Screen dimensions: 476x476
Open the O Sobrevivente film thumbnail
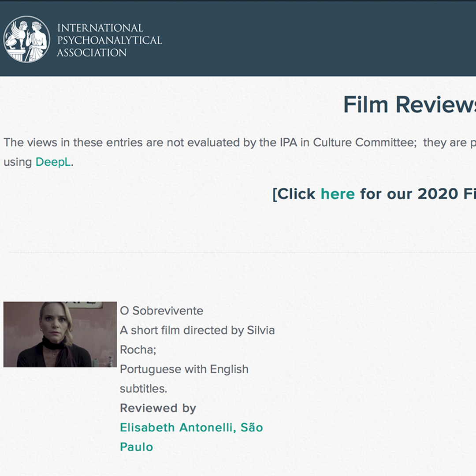tap(60, 334)
